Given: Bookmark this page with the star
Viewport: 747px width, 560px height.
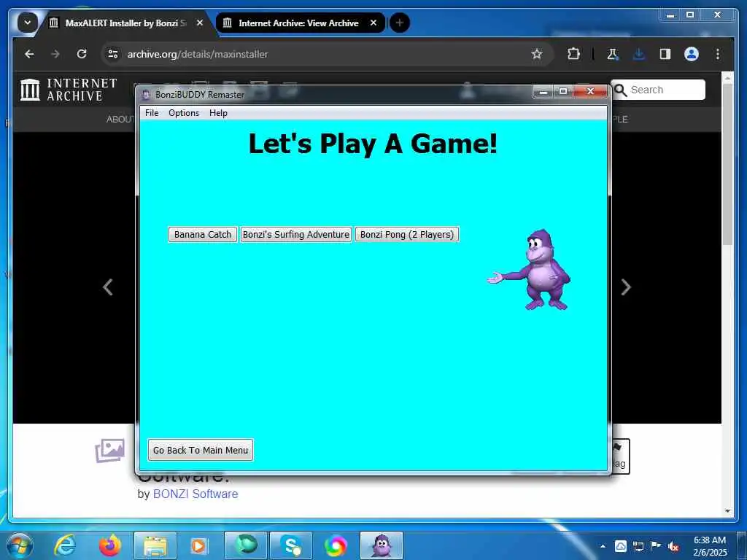Looking at the screenshot, I should click(537, 54).
